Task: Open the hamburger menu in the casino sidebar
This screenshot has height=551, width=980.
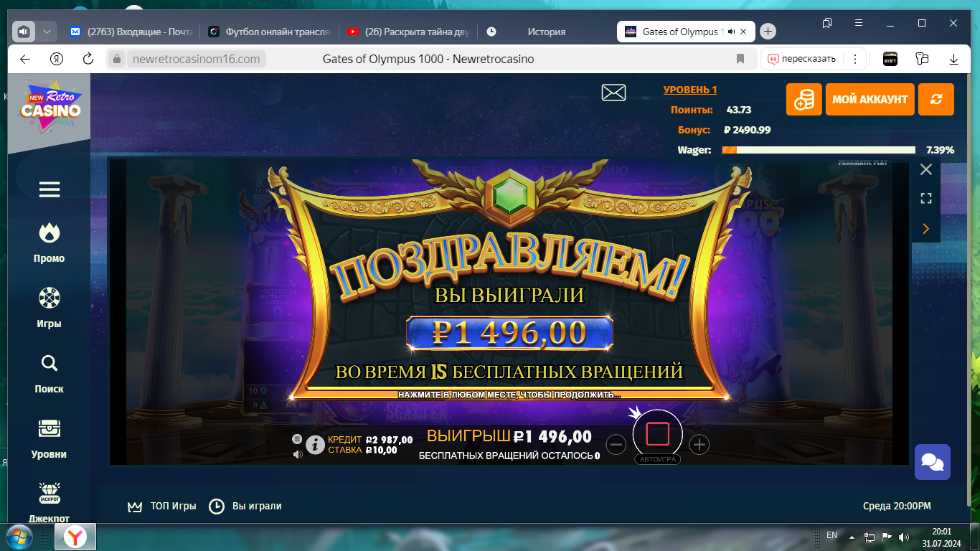Action: coord(50,189)
